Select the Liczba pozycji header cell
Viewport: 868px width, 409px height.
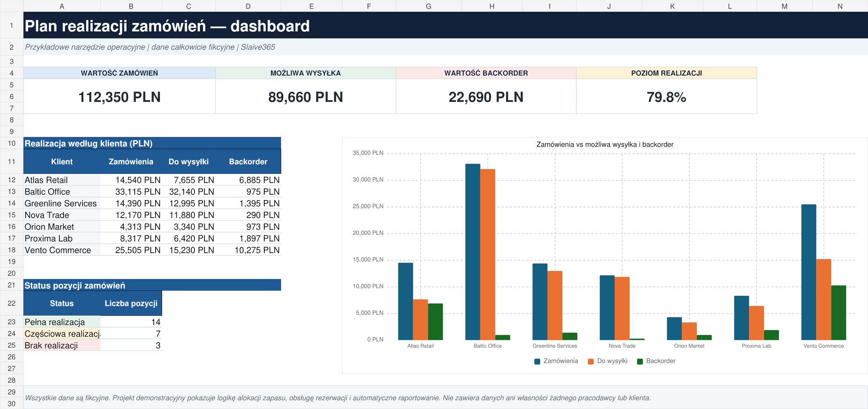[x=131, y=303]
